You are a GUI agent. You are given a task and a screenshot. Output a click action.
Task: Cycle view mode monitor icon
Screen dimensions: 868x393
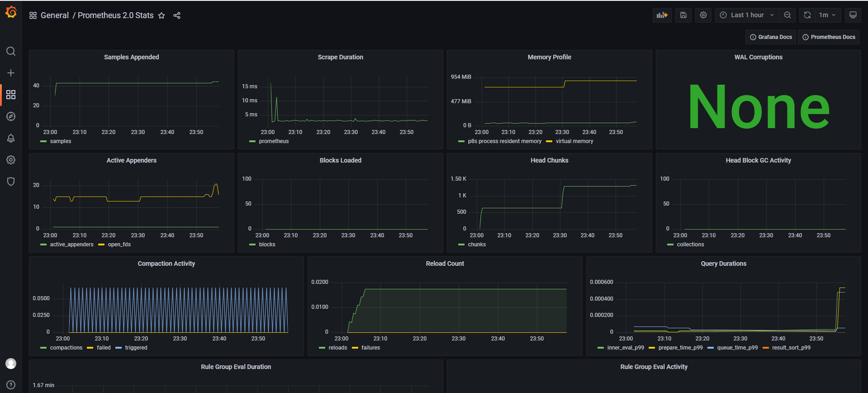pyautogui.click(x=853, y=15)
